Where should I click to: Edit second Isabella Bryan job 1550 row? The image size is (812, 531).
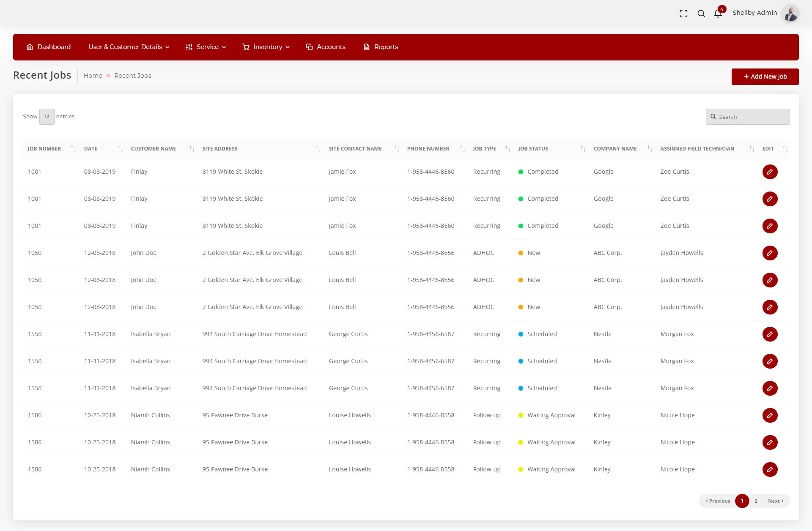click(770, 361)
